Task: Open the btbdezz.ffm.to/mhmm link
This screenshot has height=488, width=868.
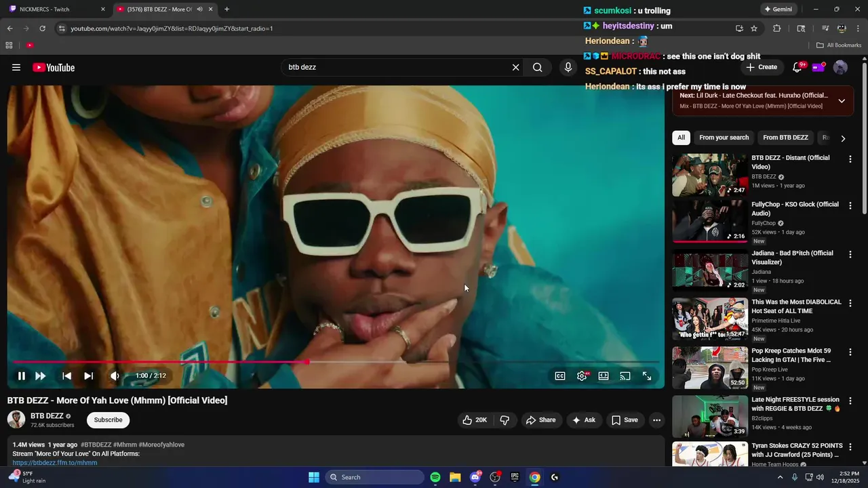Action: pos(55,463)
